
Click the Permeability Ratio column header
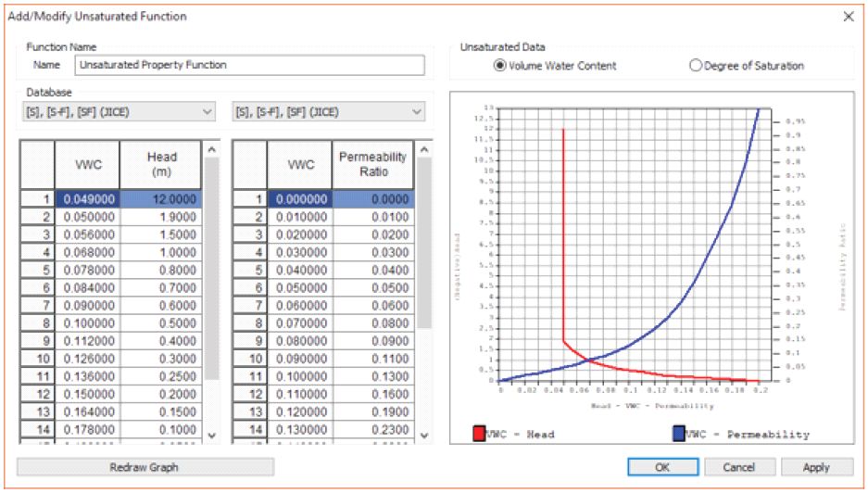(371, 164)
